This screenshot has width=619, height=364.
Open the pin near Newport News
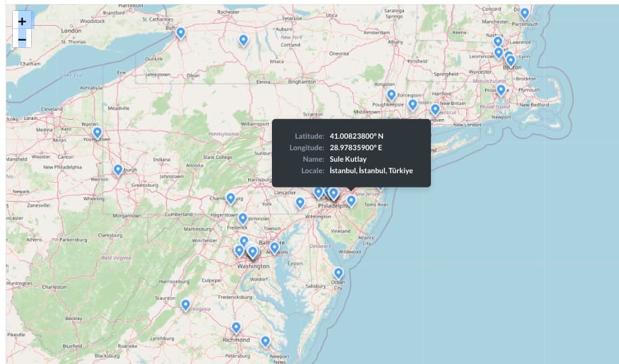click(266, 342)
